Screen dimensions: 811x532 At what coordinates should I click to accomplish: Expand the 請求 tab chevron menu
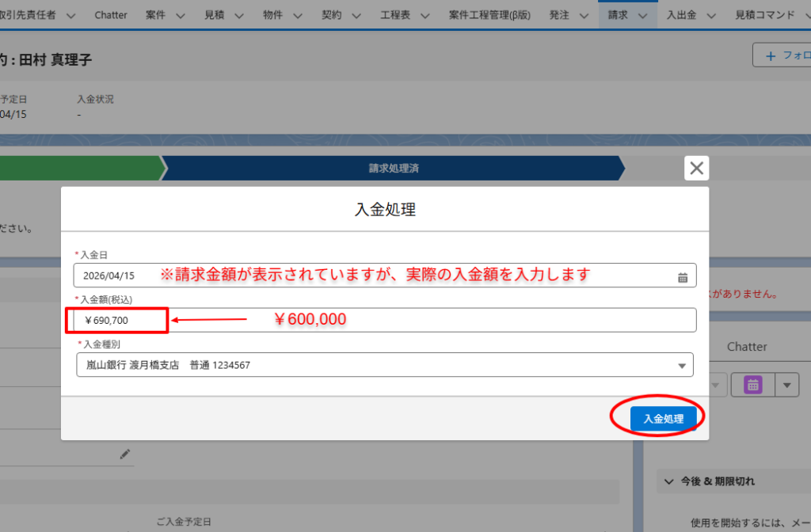pos(642,15)
